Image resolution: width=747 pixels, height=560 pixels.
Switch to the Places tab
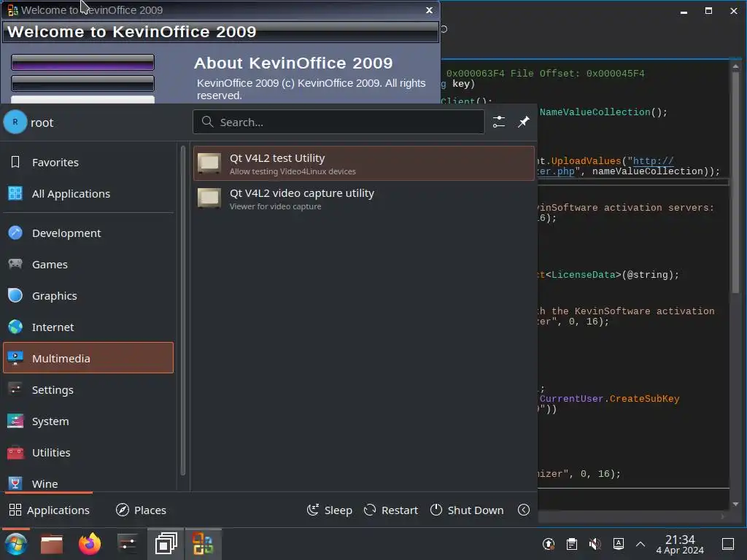tap(141, 510)
